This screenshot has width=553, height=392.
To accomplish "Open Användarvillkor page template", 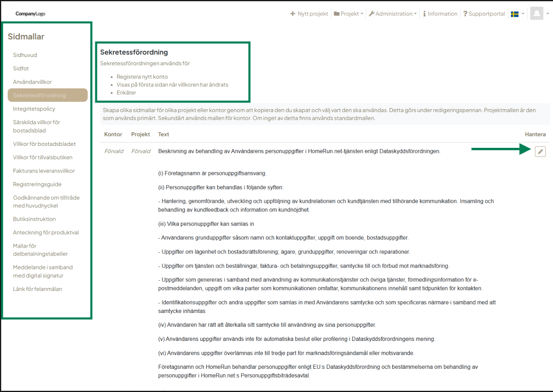I will coord(32,82).
